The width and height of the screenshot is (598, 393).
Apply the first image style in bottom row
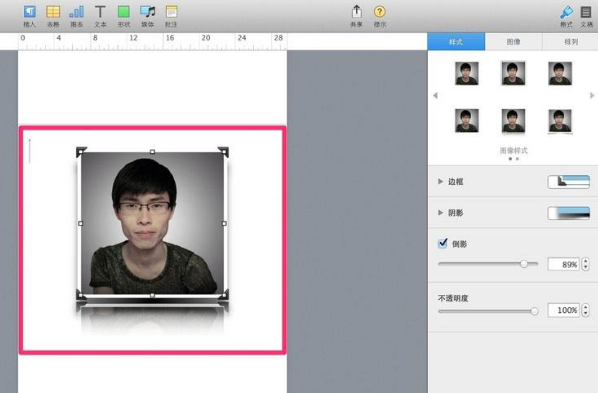[x=467, y=121]
